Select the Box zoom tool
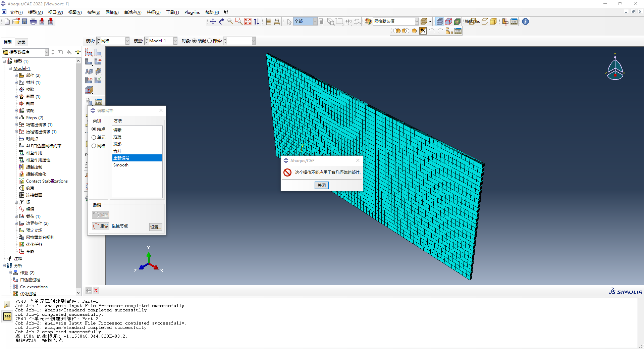 tap(239, 21)
